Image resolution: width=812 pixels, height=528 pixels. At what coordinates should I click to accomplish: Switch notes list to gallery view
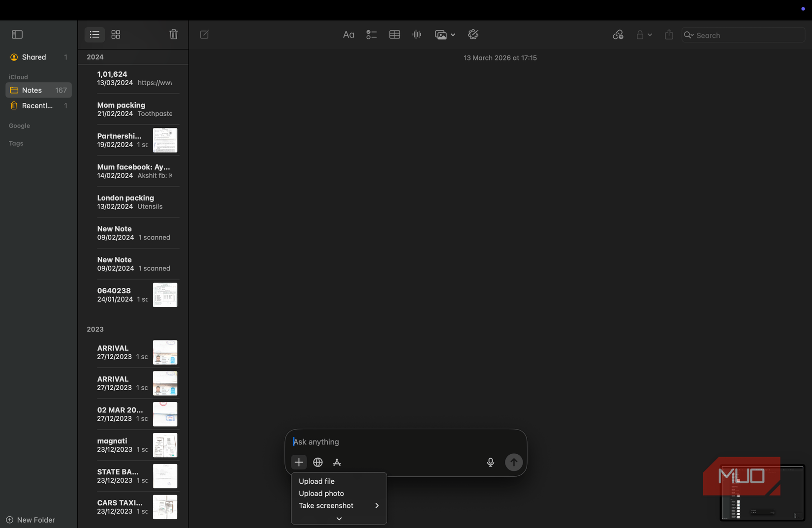coord(116,34)
